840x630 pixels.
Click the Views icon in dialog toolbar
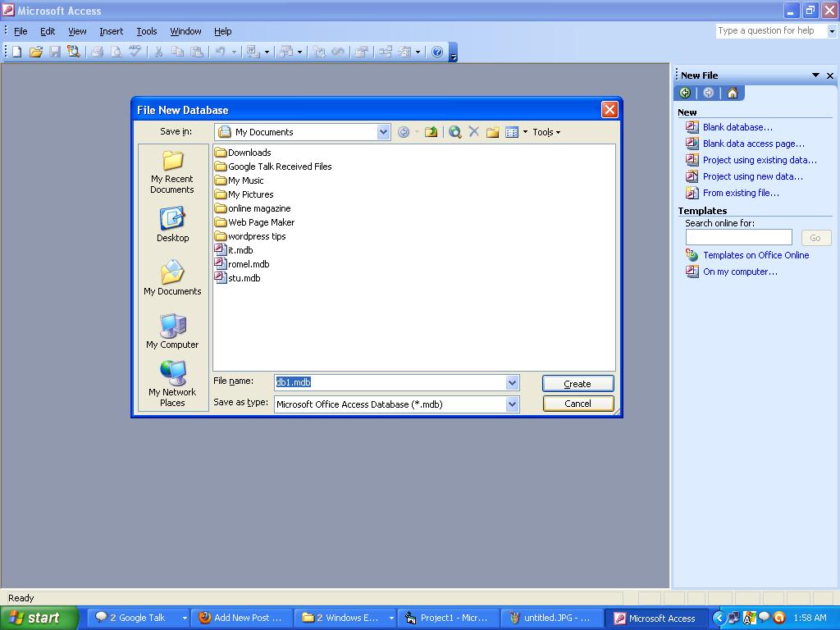coord(512,132)
